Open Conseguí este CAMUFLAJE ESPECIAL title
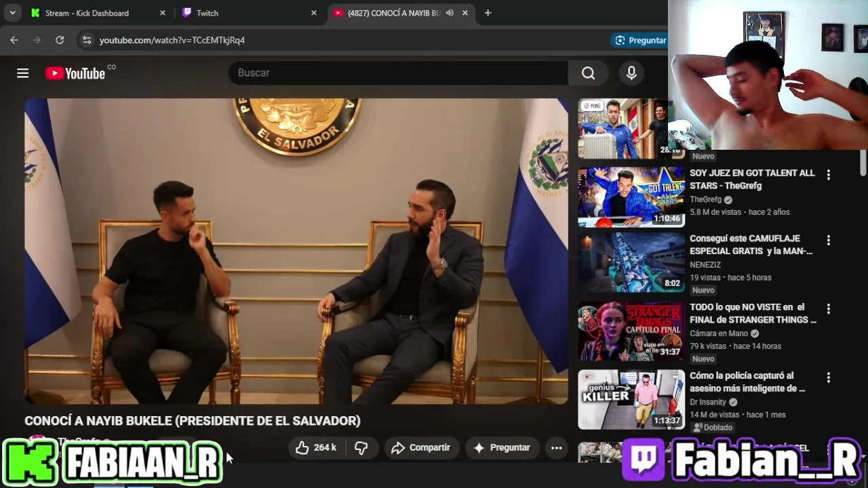Viewport: 868px width, 488px height. (x=751, y=245)
